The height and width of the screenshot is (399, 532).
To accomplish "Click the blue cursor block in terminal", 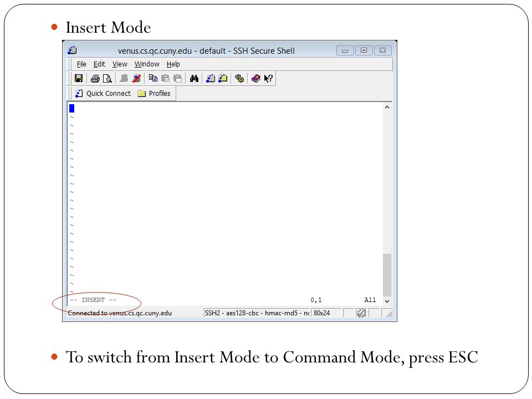I will tap(71, 108).
